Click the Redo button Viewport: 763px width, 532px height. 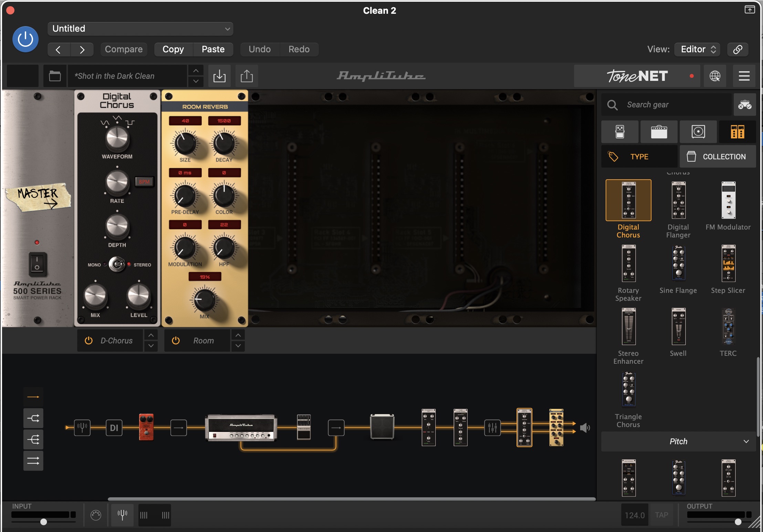pyautogui.click(x=299, y=50)
